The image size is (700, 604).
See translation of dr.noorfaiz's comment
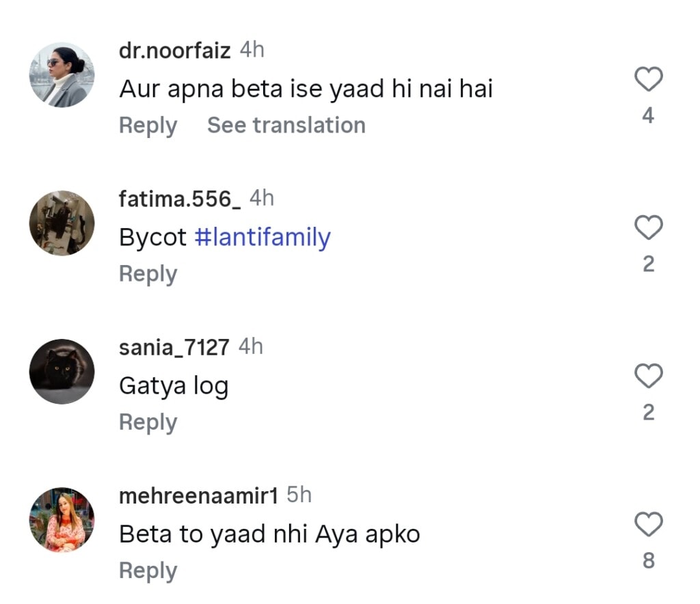tap(286, 126)
